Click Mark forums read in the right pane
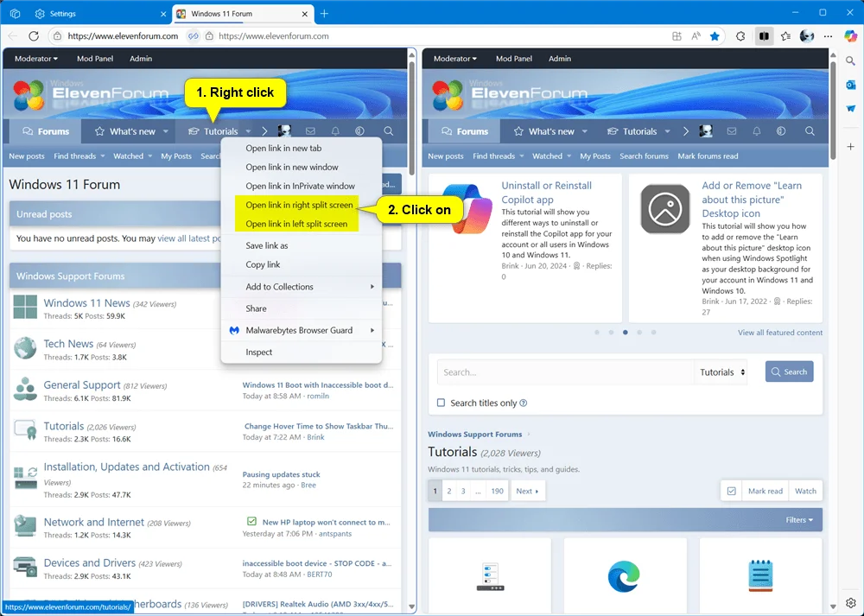 pyautogui.click(x=708, y=156)
